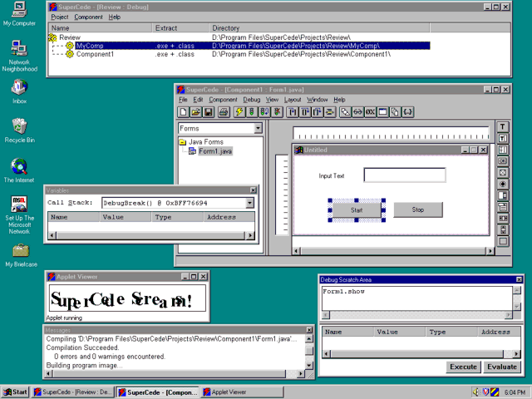This screenshot has height=399, width=532.
Task: Click the Save floppy disk icon
Action: (x=208, y=112)
